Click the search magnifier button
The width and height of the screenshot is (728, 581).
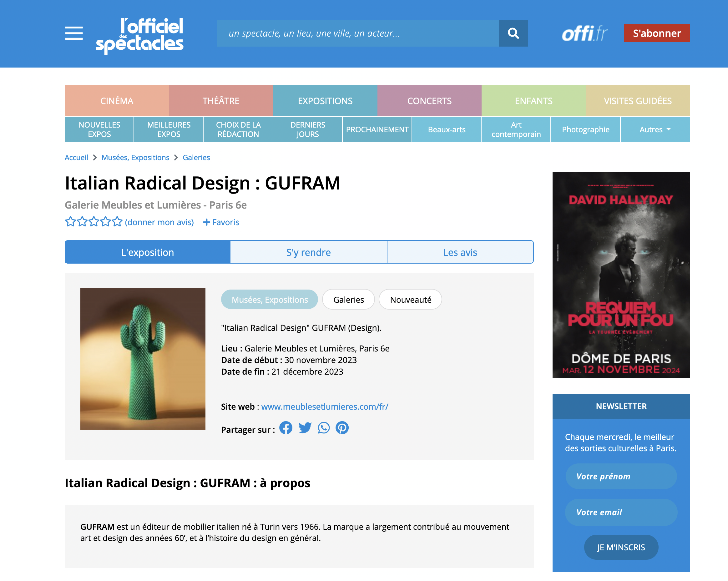pos(513,33)
